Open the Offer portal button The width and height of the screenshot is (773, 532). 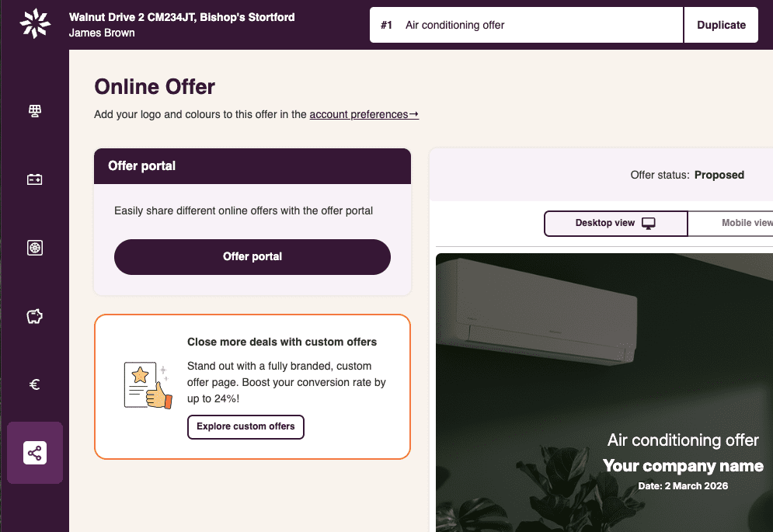[252, 257]
